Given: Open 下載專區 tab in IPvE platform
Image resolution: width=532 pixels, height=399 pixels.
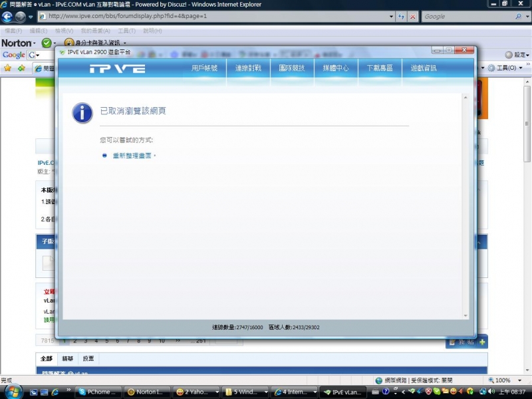Looking at the screenshot, I should click(380, 68).
